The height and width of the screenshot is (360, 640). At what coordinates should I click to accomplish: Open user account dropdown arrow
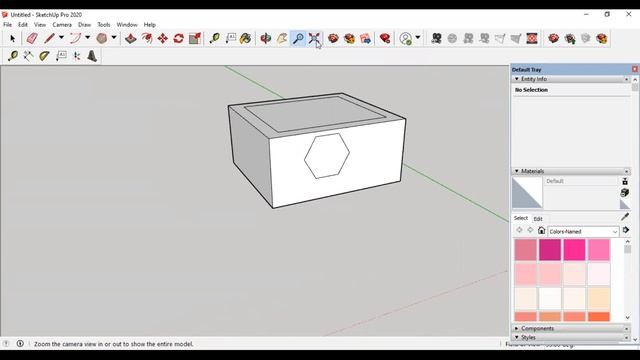[418, 38]
